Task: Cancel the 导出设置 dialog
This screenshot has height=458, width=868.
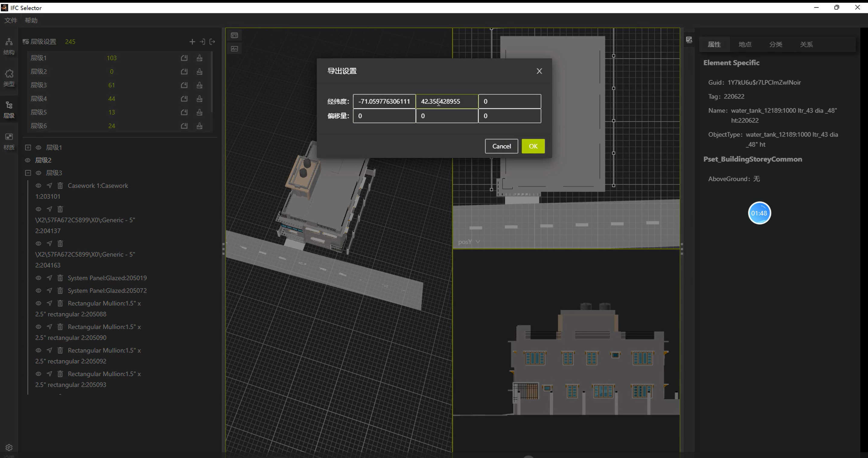Action: pos(501,146)
